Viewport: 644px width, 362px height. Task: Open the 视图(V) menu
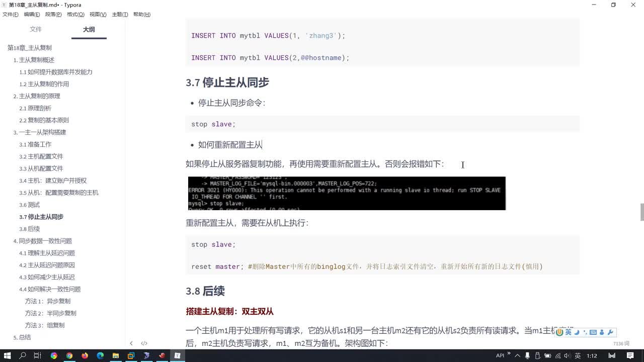tap(98, 15)
